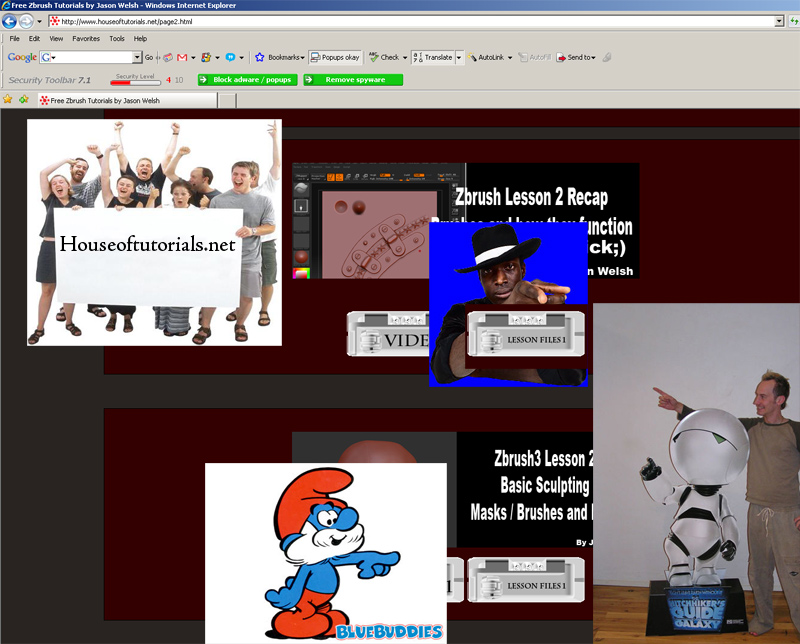Click the green refresh icon at far right
This screenshot has height=644, width=800.
(794, 21)
